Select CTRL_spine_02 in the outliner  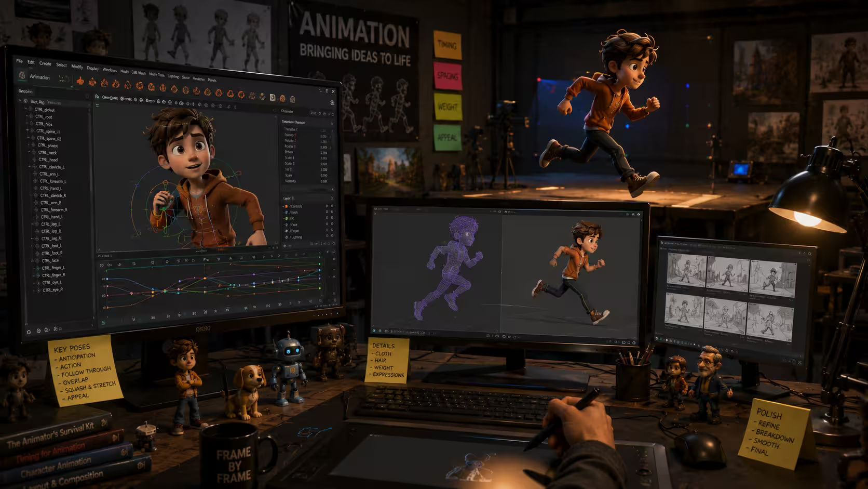click(x=49, y=138)
